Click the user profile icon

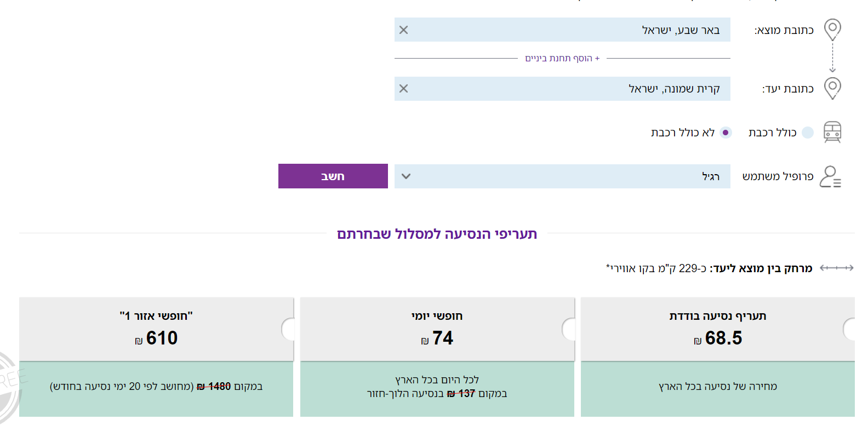(830, 176)
